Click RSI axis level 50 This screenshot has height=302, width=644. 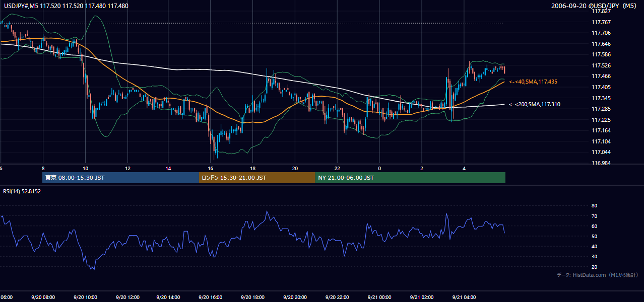[595, 236]
